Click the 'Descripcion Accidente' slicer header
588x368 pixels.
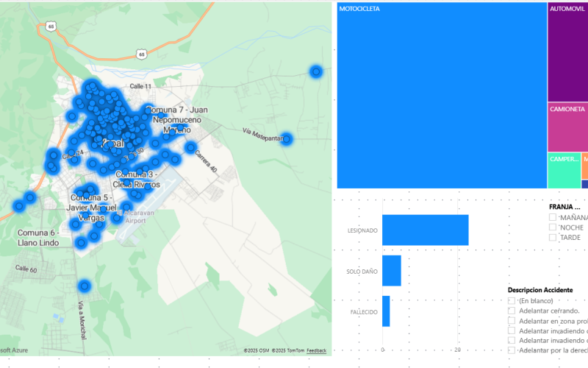coord(542,290)
